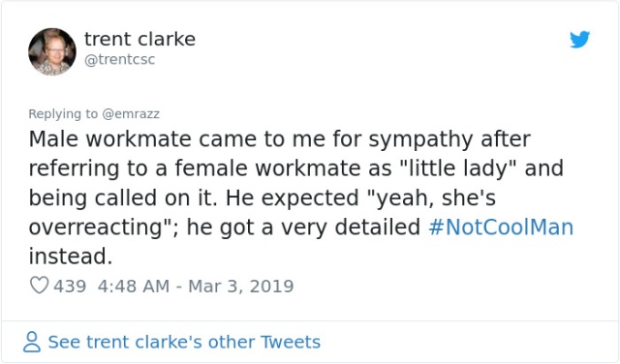Visit the @trentcsc handle

120,59
